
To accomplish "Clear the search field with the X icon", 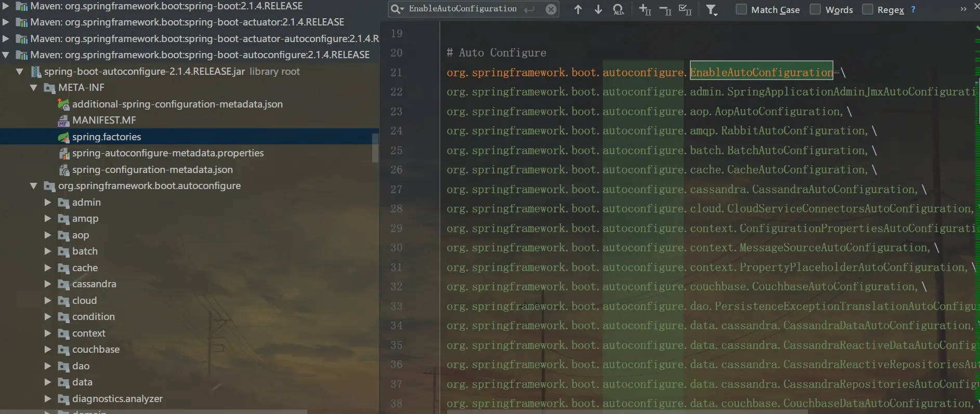I will point(551,9).
